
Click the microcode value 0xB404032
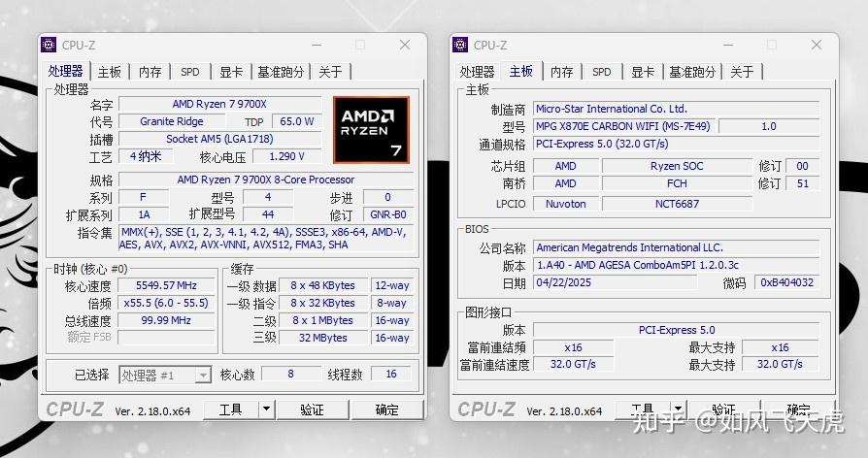787,282
